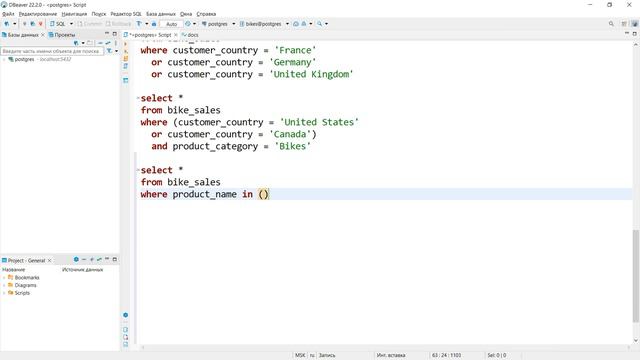Screen dimensions: 640x360
Task: Expand the Bookmarks folder
Action: tap(4, 278)
